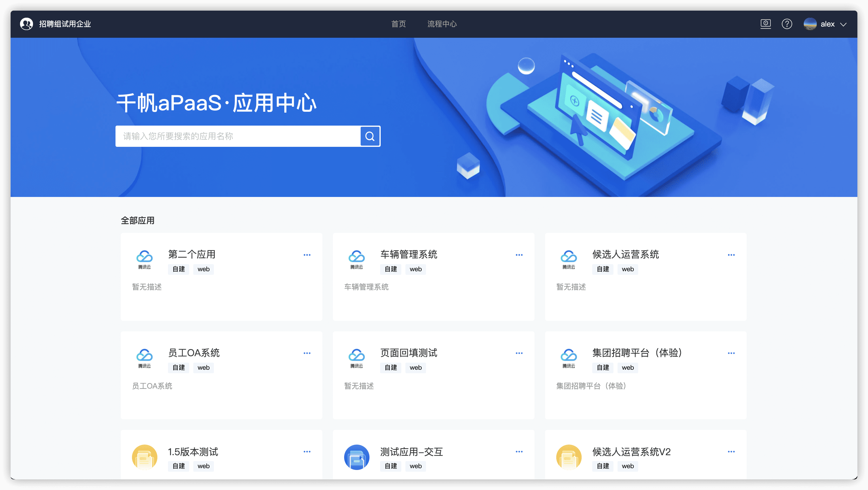Click the app name search field
This screenshot has height=490, width=868.
[x=238, y=136]
